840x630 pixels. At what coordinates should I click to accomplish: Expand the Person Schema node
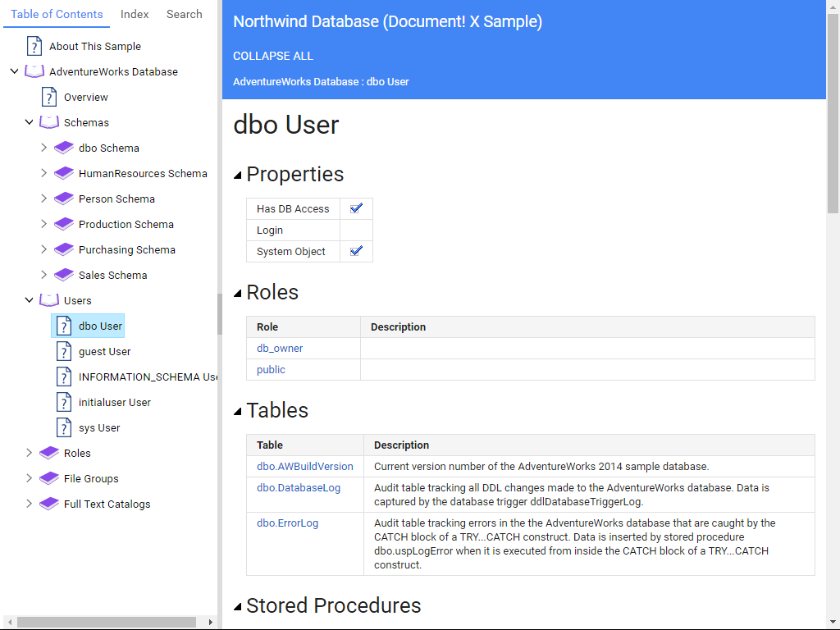pyautogui.click(x=44, y=199)
